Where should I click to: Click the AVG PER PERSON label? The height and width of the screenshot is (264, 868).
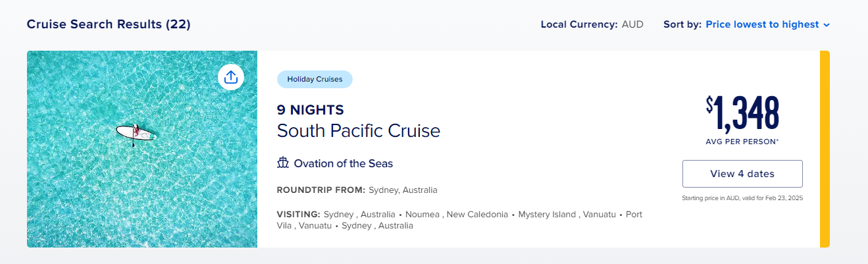click(742, 142)
